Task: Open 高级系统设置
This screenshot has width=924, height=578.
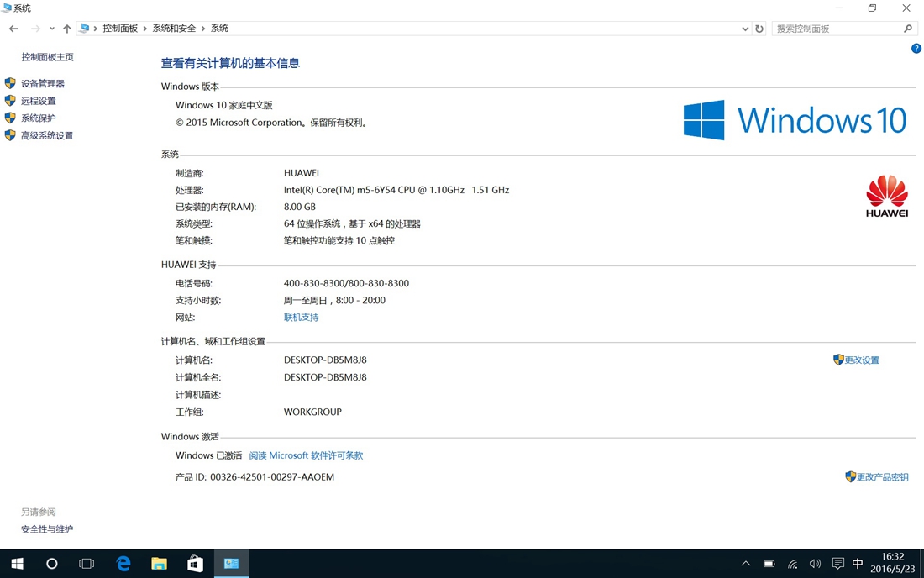Action: [47, 135]
